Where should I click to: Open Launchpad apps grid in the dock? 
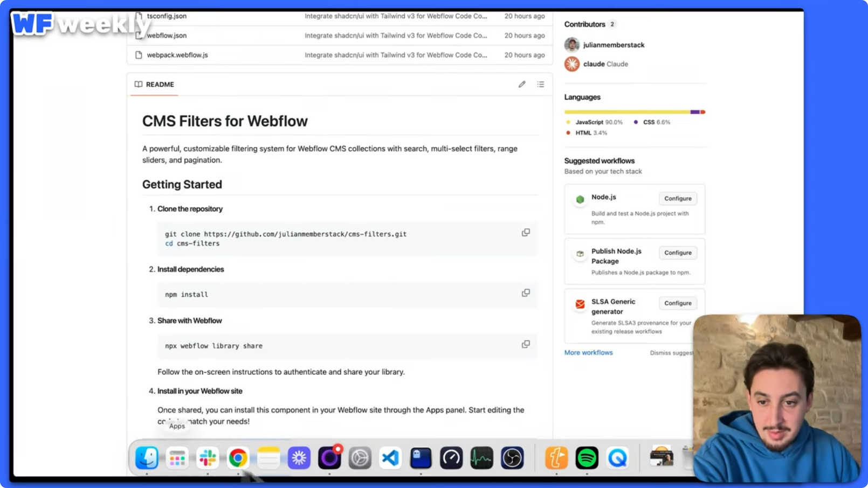coord(177,458)
